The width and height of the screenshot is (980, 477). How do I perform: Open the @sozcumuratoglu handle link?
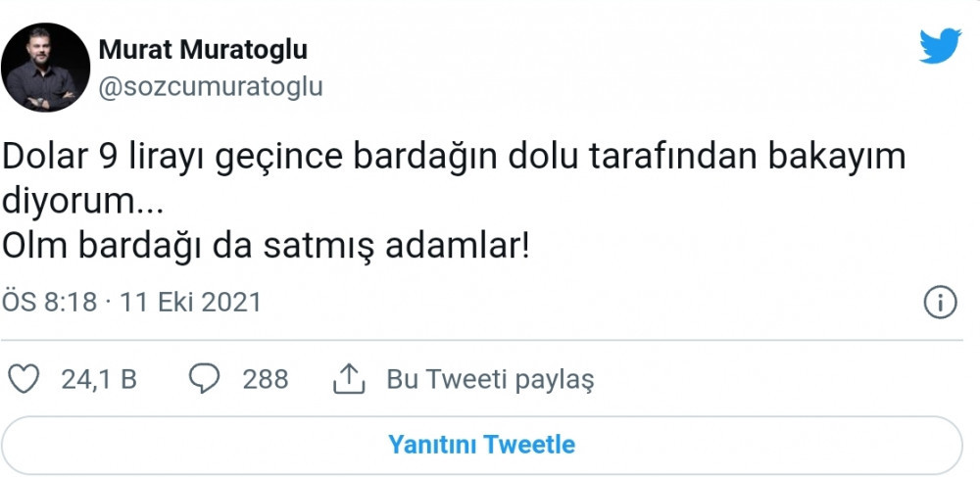(x=211, y=87)
